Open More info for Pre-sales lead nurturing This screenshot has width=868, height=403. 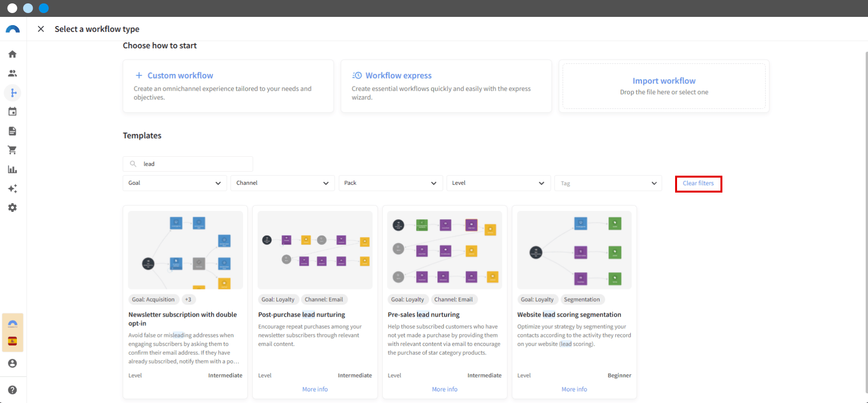(445, 389)
